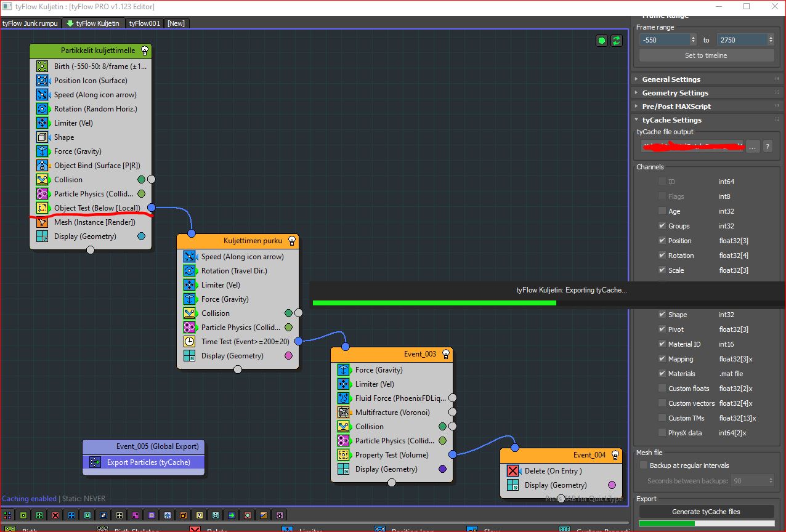Click the start frame range spinner arrows

pyautogui.click(x=693, y=40)
